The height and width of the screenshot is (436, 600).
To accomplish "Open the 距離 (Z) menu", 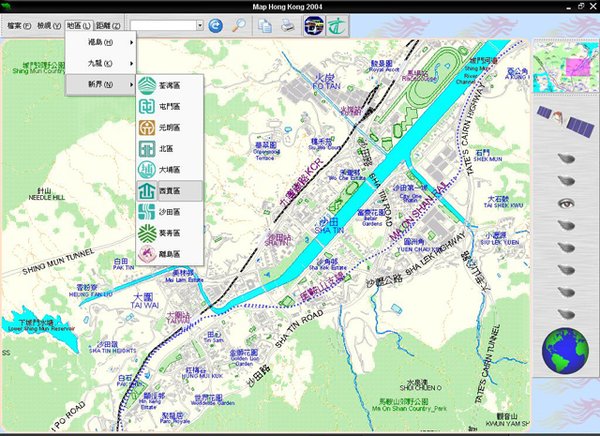I will click(112, 24).
